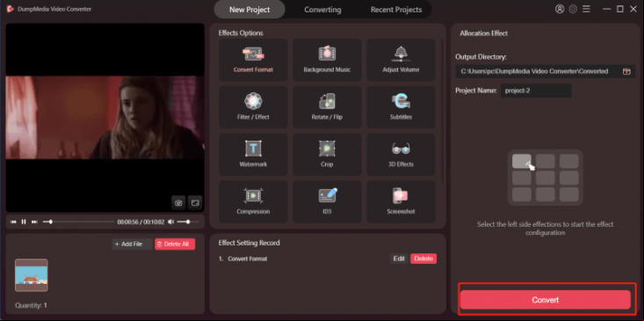
Task: Select the Subtitles option
Action: tap(401, 107)
